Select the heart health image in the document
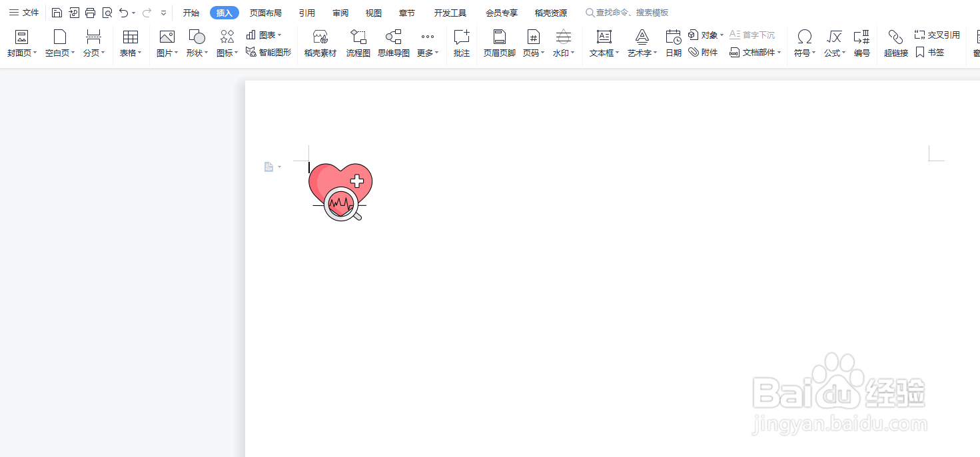Screen dimensions: 980x457 [340, 192]
